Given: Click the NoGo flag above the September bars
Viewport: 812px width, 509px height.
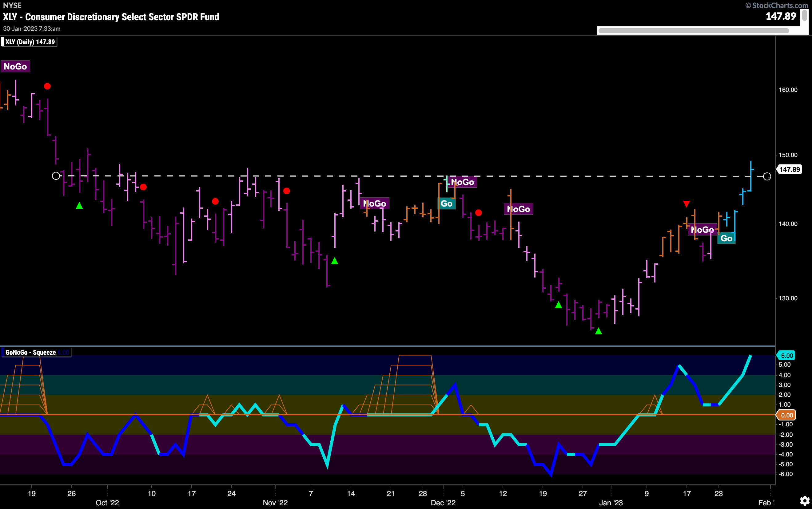Looking at the screenshot, I should click(x=15, y=66).
